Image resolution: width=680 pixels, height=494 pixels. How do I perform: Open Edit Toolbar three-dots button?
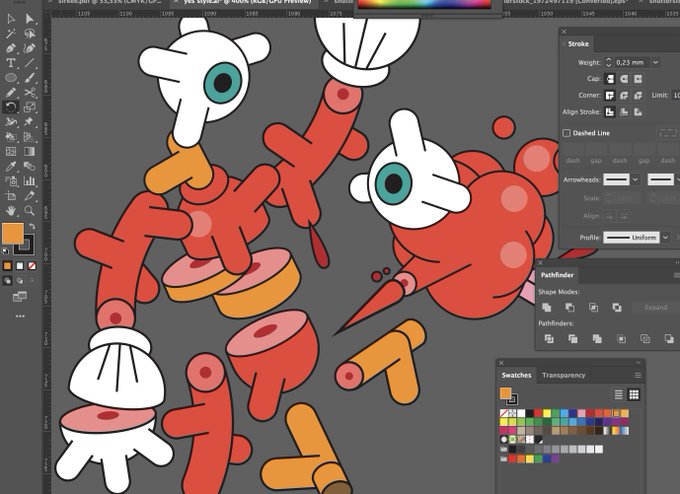20,316
